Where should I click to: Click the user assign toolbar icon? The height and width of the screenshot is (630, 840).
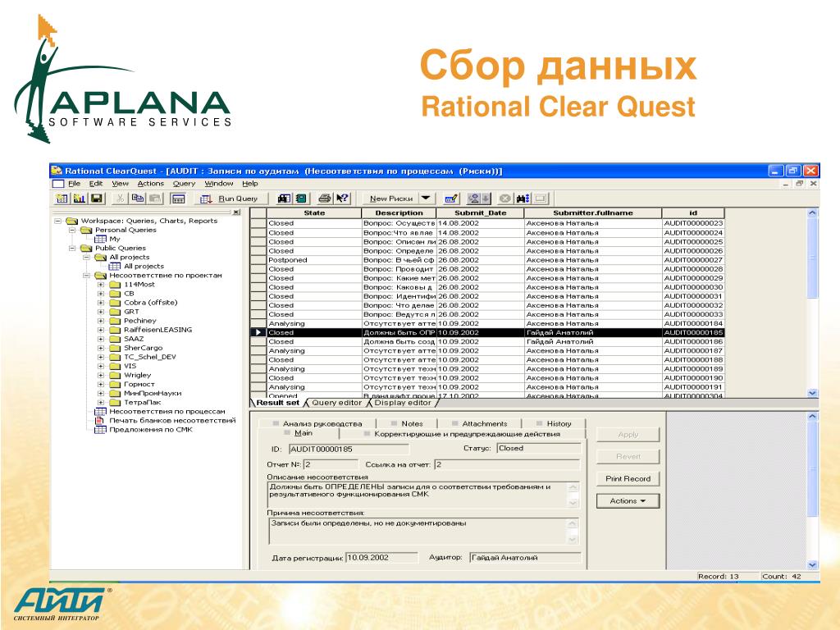tap(473, 199)
